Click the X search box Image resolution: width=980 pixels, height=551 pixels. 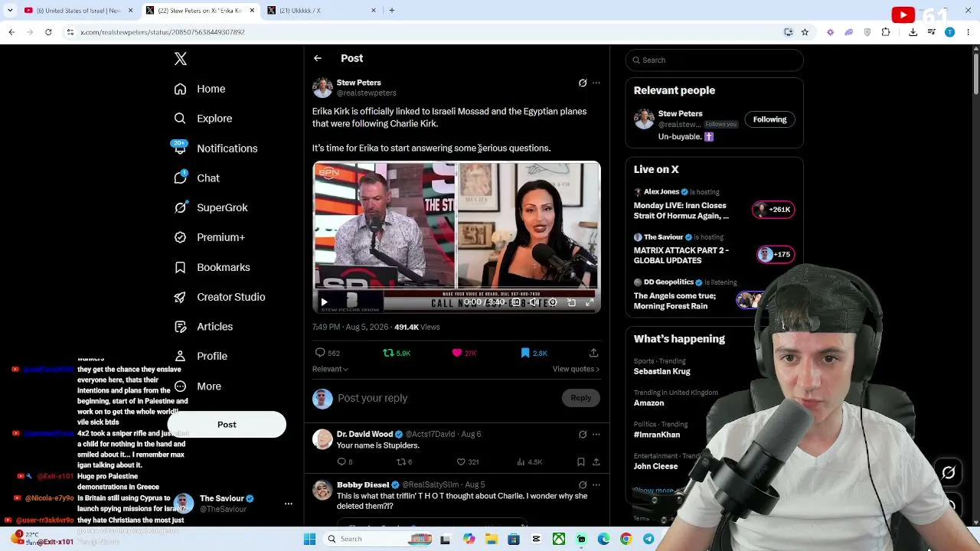click(x=714, y=60)
